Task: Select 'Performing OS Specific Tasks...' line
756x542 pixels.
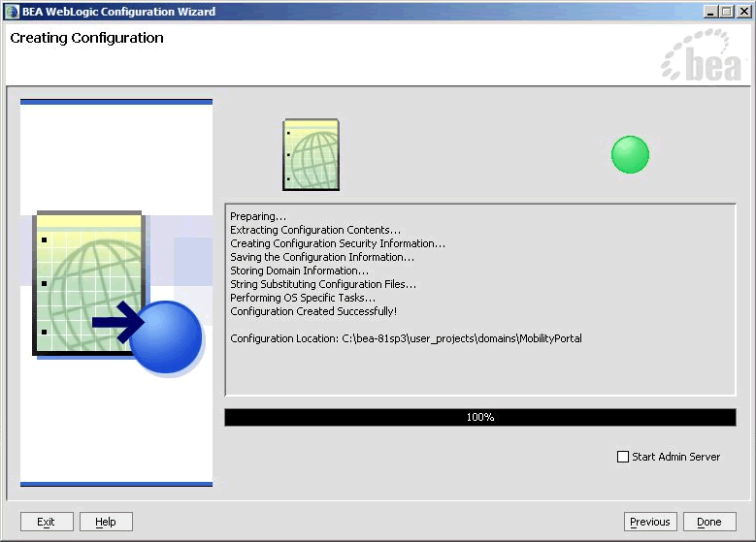Action: tap(303, 298)
